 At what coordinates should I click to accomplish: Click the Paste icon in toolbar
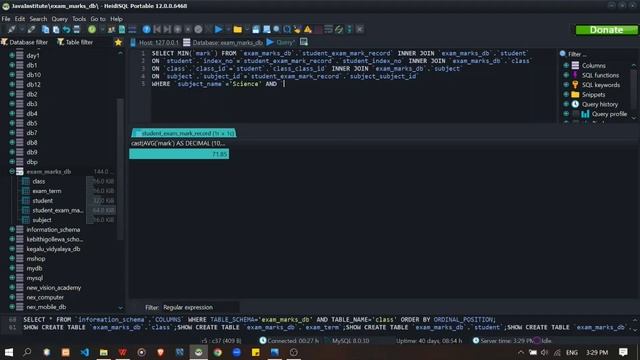[56, 29]
